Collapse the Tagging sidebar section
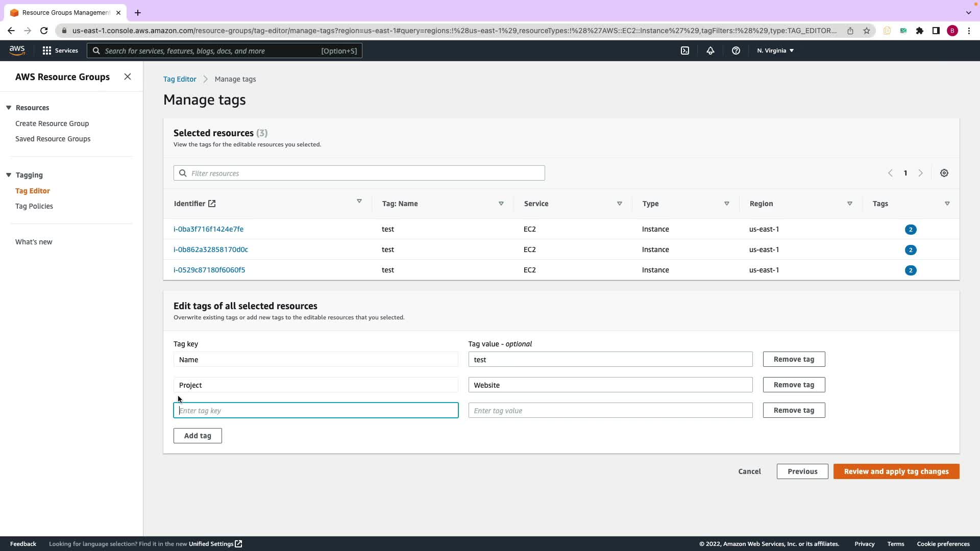The width and height of the screenshot is (980, 551). (x=9, y=175)
